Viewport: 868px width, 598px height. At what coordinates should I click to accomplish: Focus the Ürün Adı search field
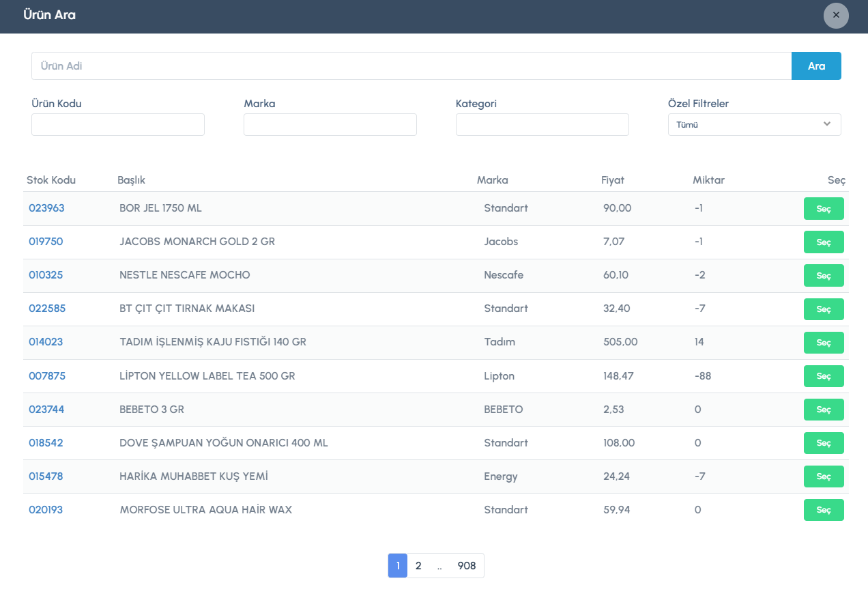(411, 66)
